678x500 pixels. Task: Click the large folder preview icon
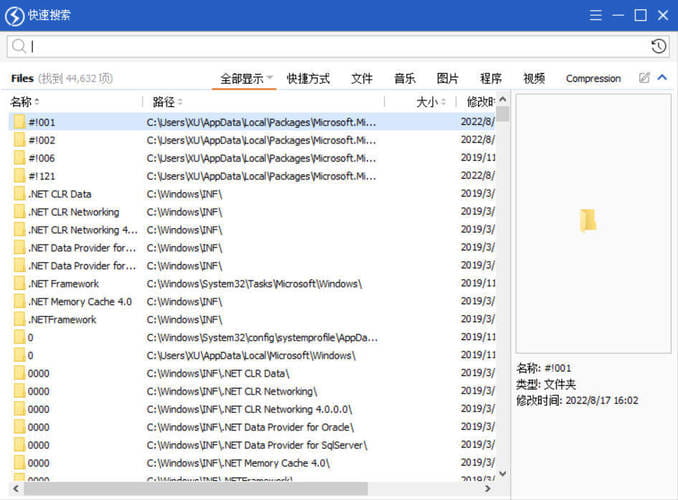(588, 221)
